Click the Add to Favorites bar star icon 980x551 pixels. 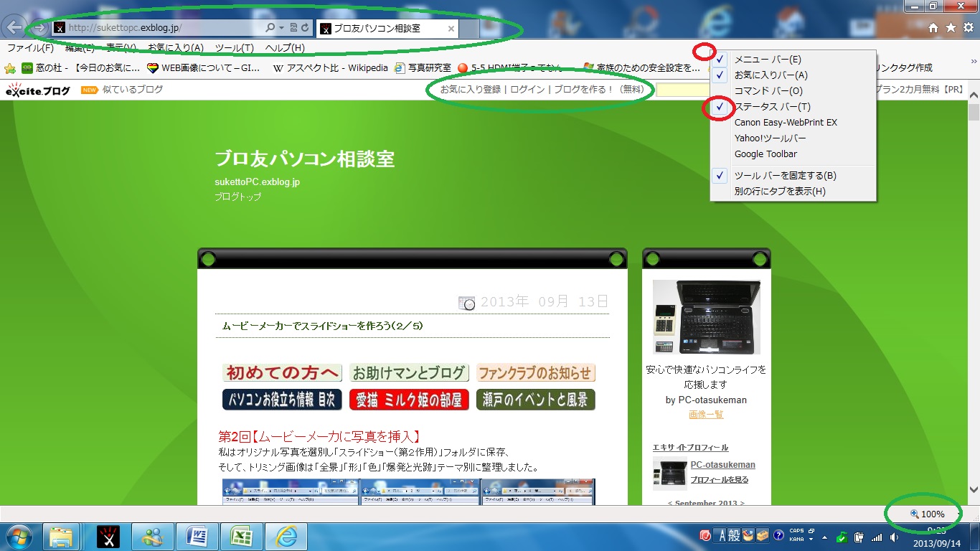coord(10,68)
